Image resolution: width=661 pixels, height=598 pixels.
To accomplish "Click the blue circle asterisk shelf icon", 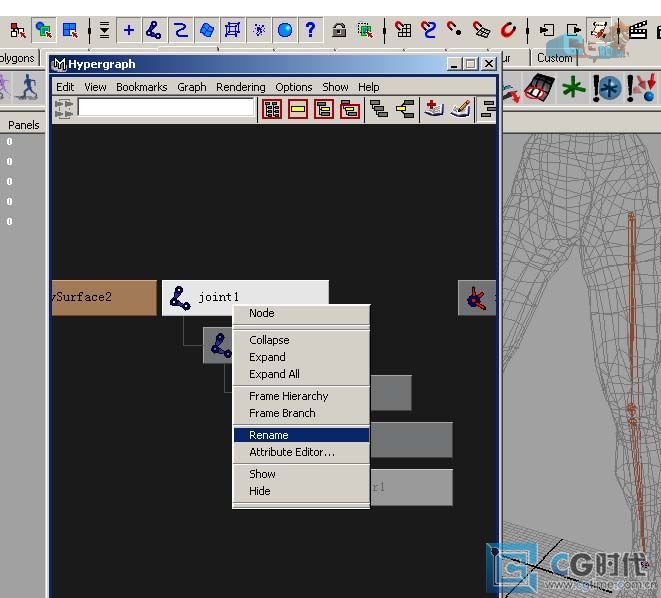I will point(607,88).
